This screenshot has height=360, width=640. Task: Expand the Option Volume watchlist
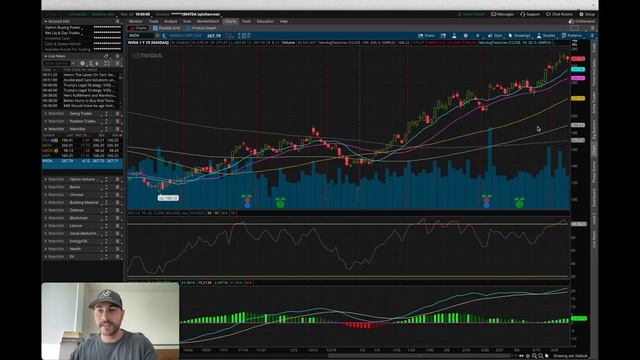click(x=46, y=179)
